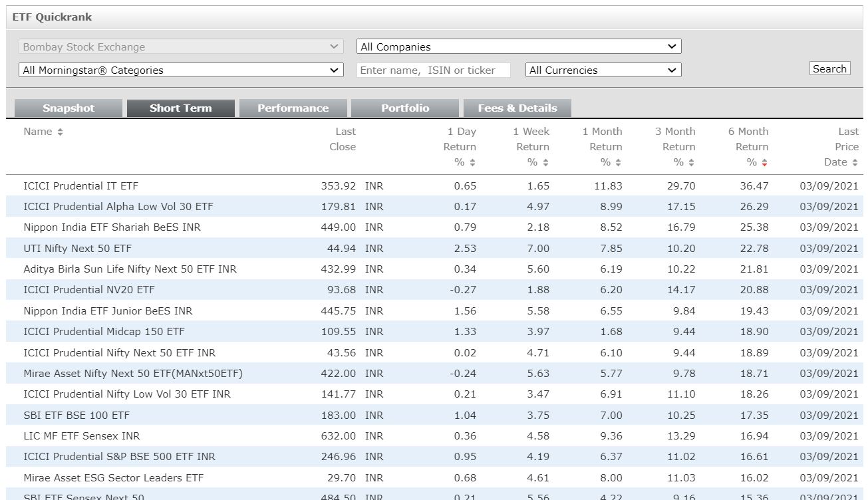Sort table by Name column arrows
The height and width of the screenshot is (500, 868).
pos(60,132)
